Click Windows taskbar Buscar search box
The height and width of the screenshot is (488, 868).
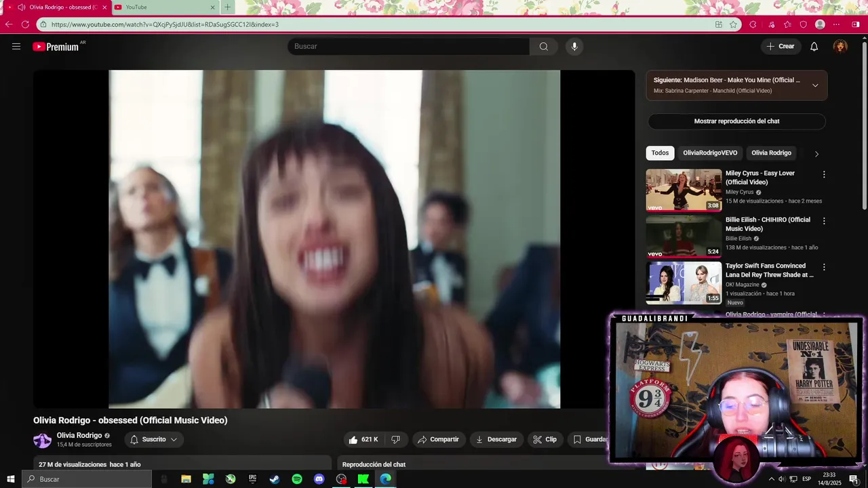pos(87,479)
